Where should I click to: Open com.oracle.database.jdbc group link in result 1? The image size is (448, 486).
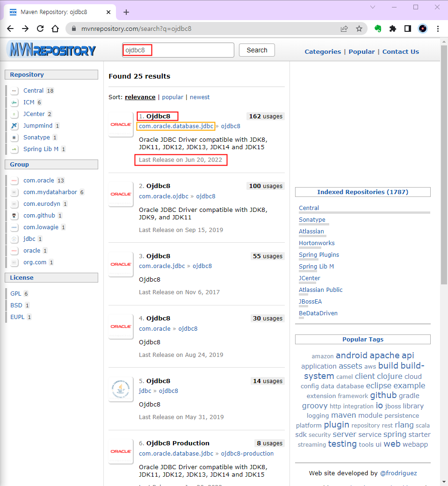176,126
